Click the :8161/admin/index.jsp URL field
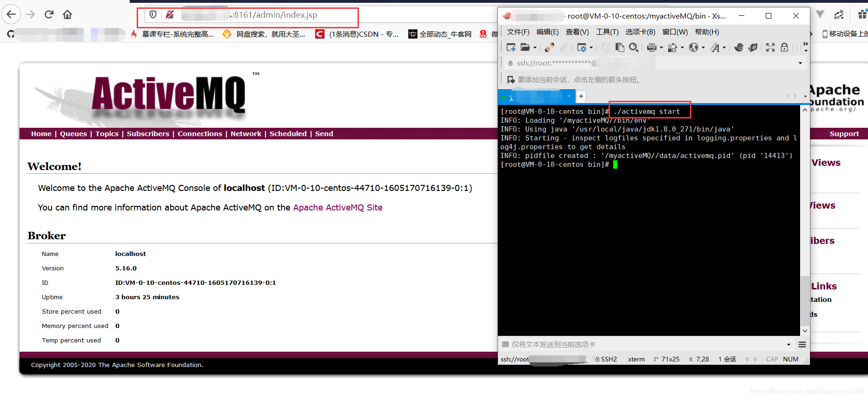The width and height of the screenshot is (868, 400). (x=275, y=15)
